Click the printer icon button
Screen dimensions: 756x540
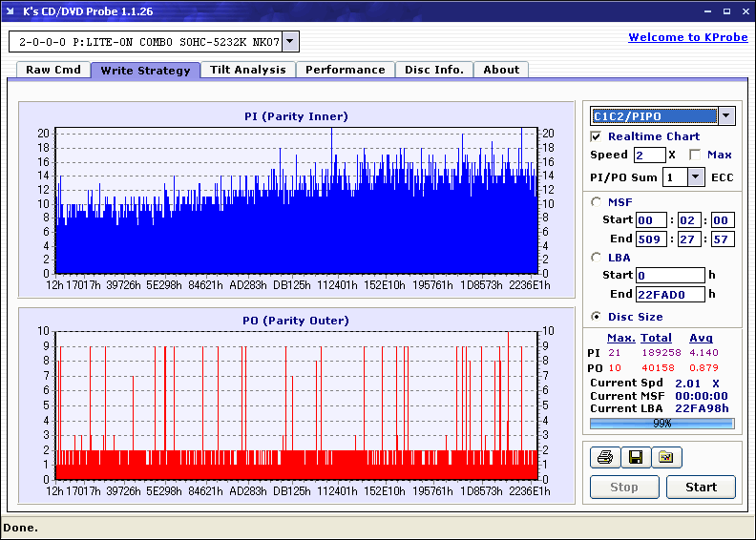(604, 458)
